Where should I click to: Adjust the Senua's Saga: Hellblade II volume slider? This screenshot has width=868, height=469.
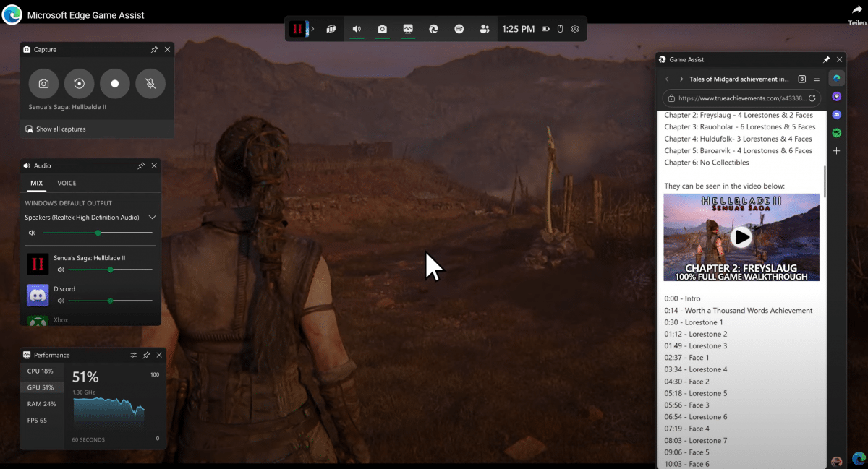pyautogui.click(x=111, y=270)
